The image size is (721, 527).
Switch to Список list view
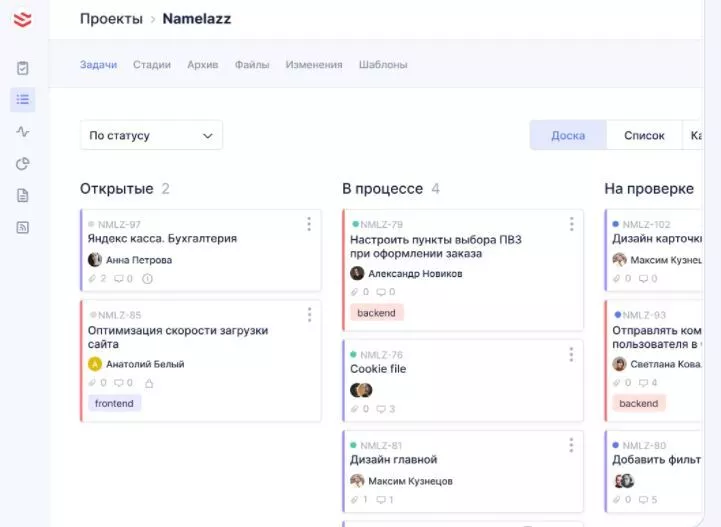pos(644,135)
